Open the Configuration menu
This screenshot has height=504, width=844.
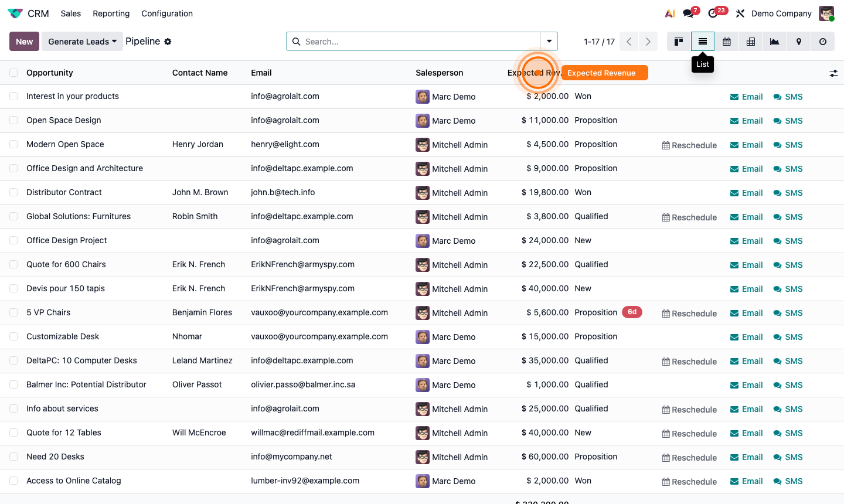pos(166,13)
